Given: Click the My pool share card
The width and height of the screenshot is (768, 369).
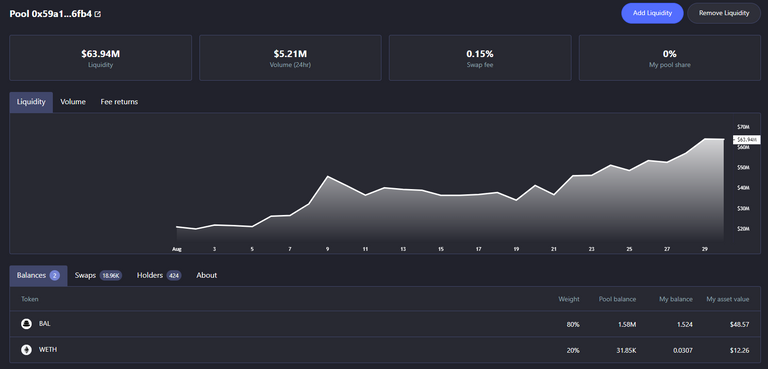Looking at the screenshot, I should [x=670, y=58].
